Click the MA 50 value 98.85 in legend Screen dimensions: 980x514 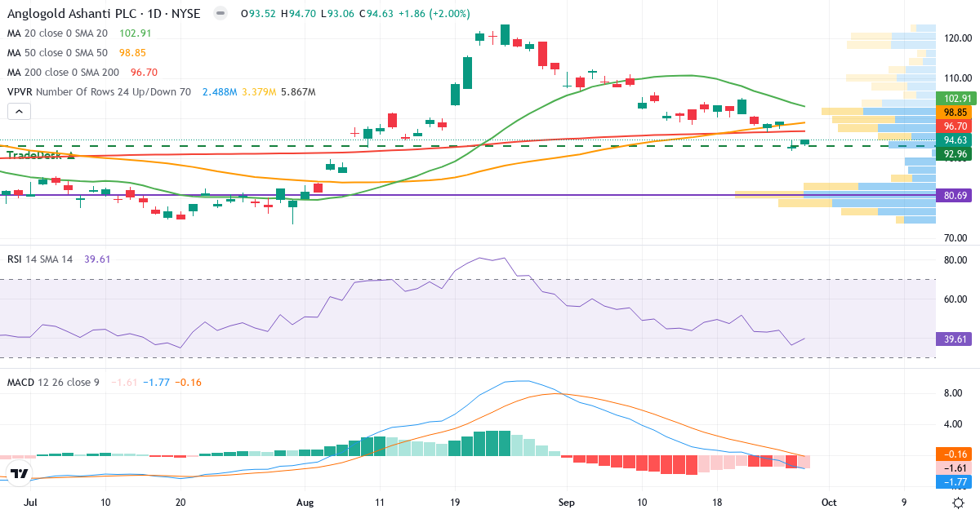tap(133, 53)
